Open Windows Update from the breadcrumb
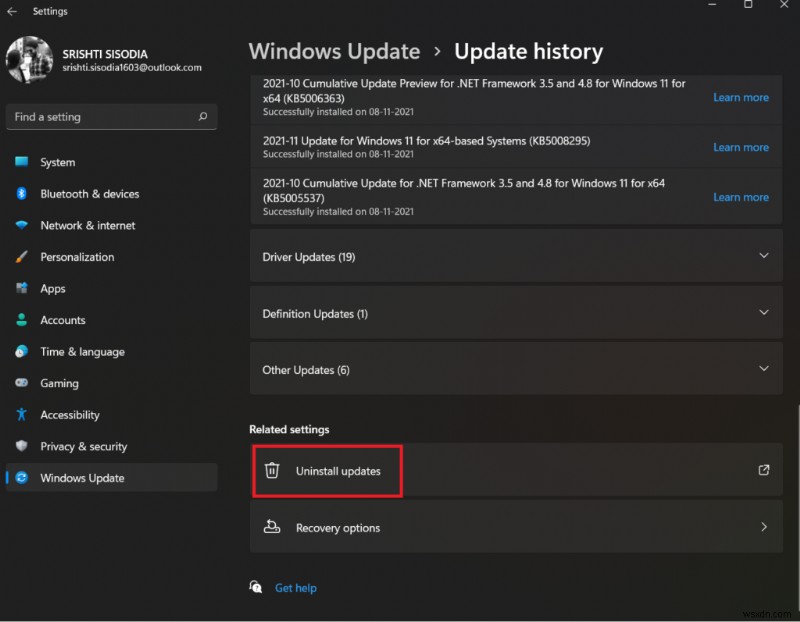This screenshot has width=800, height=622. coord(334,51)
